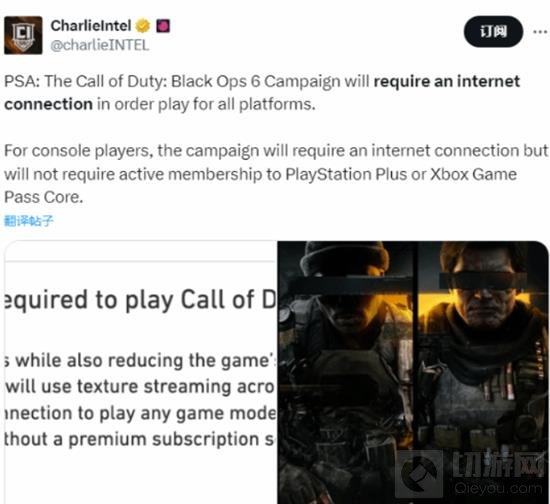Click the @charlieINTEL handle
Image resolution: width=550 pixels, height=504 pixels.
click(x=100, y=45)
